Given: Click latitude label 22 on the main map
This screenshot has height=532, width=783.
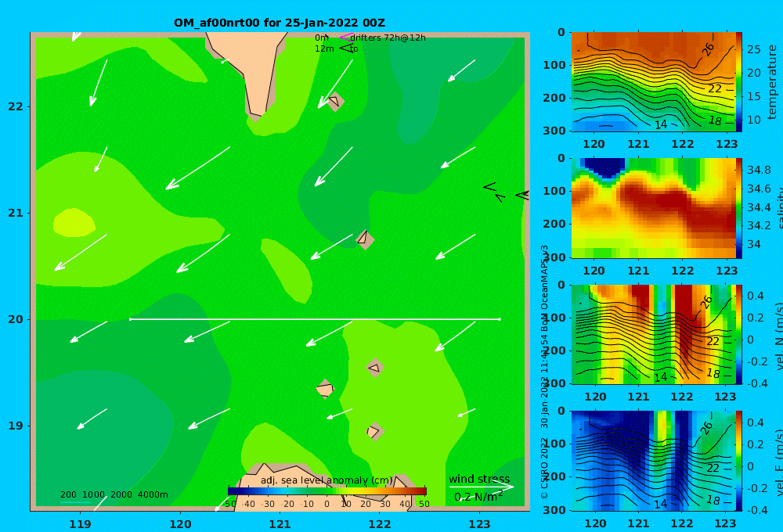Looking at the screenshot, I should tap(16, 106).
